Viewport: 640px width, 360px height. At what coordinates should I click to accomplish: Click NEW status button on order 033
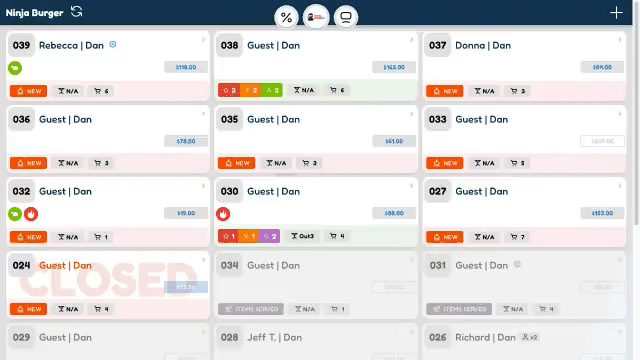tap(445, 163)
